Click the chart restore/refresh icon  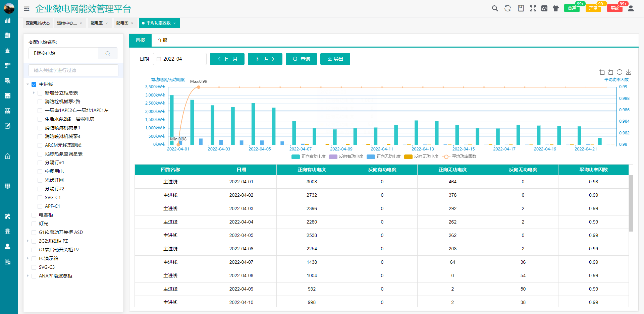[x=620, y=72]
